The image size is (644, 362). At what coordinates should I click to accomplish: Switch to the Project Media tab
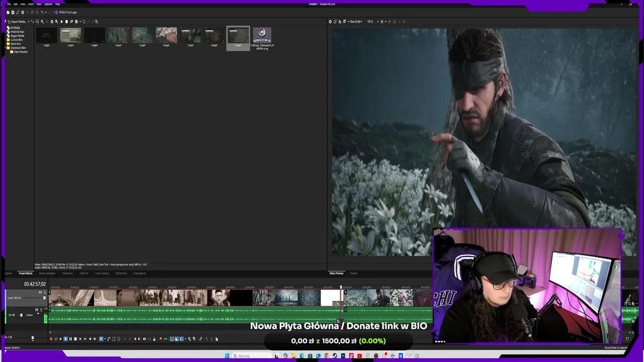coord(26,274)
